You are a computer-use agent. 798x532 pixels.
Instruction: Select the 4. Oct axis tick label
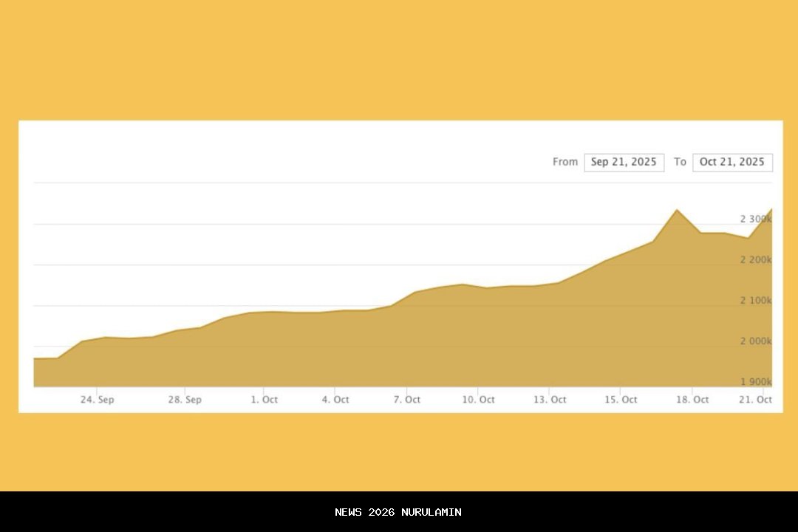point(335,400)
